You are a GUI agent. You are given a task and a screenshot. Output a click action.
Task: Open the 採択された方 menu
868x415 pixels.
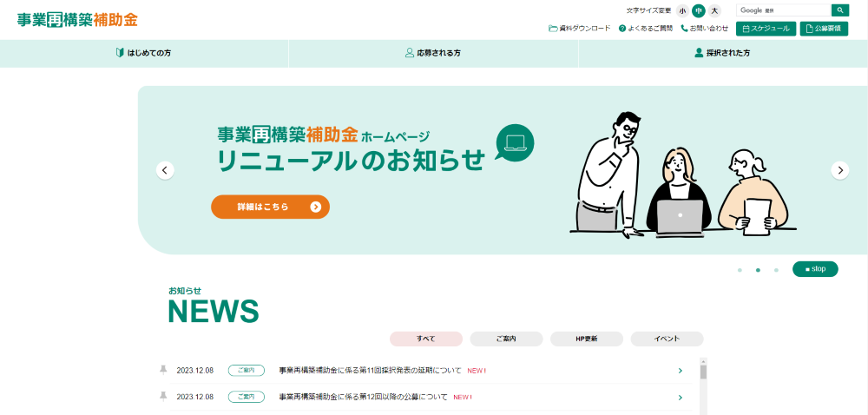(723, 53)
